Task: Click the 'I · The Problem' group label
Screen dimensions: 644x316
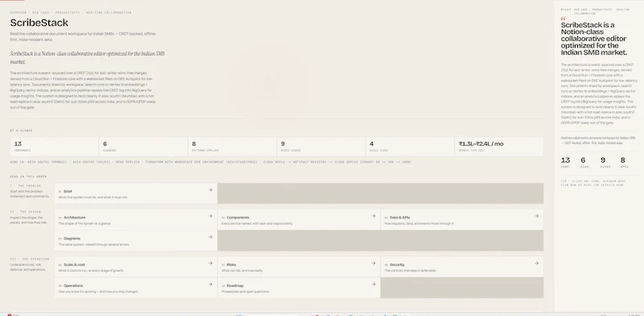Action: 26,186
